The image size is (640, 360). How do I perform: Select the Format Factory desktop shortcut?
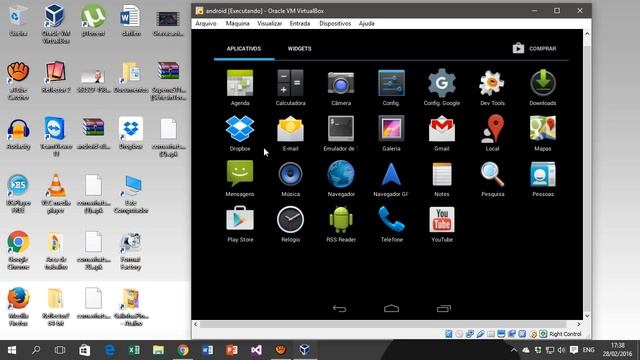tap(131, 251)
